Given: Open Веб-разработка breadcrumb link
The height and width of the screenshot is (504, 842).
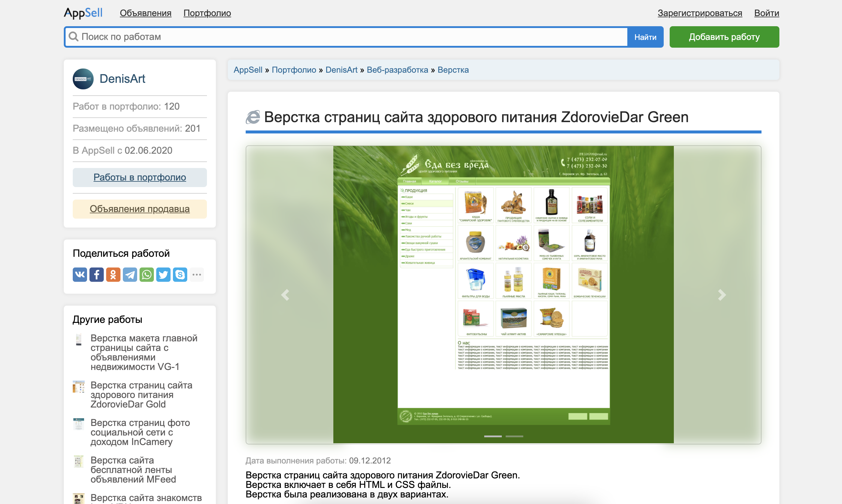Looking at the screenshot, I should click(x=397, y=70).
